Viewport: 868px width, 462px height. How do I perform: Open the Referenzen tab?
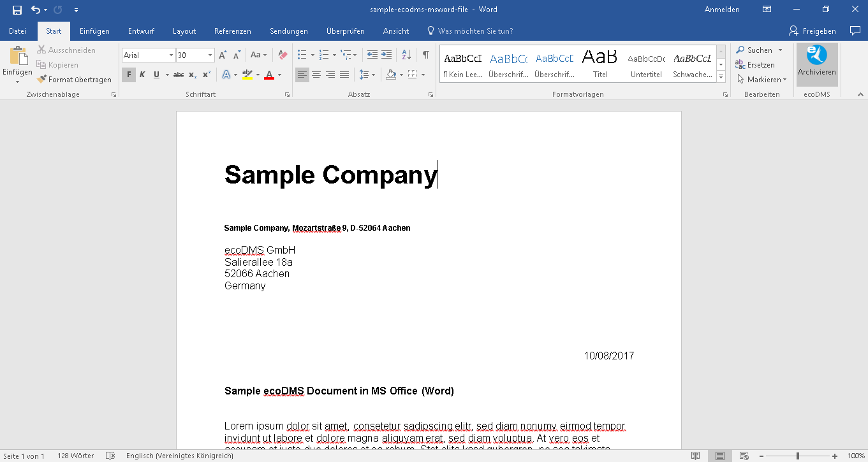point(233,31)
